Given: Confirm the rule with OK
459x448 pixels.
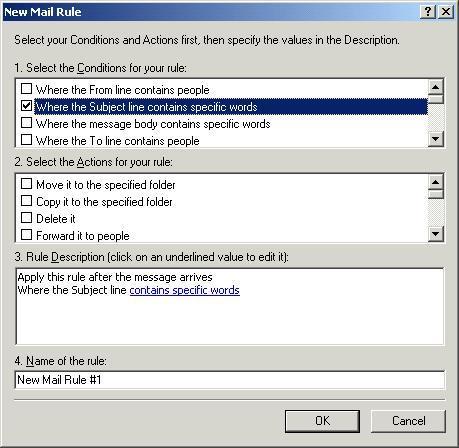Looking at the screenshot, I should [322, 421].
